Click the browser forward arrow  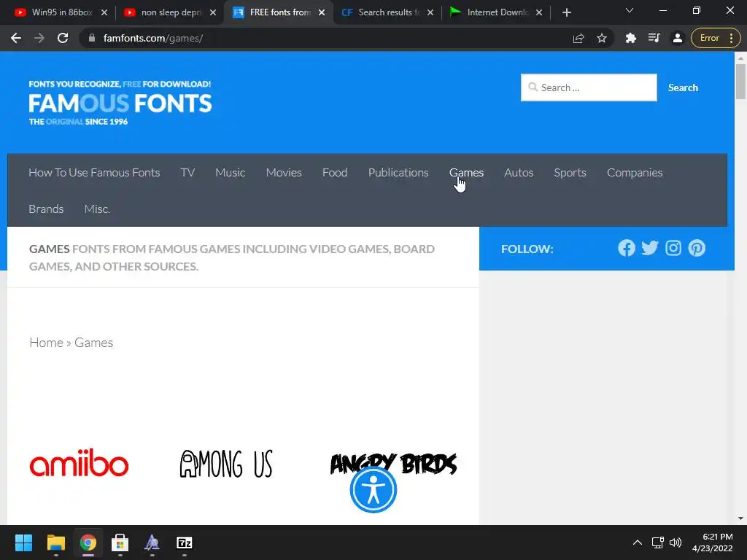coord(39,38)
